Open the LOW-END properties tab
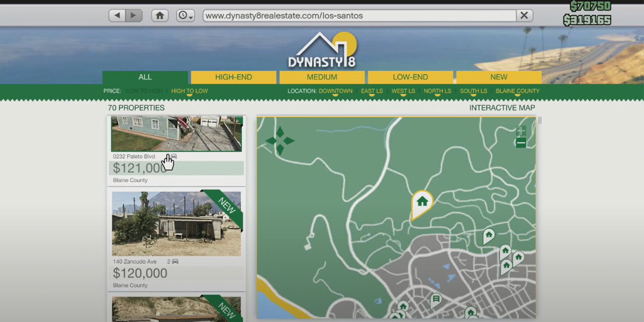Screen dimensions: 644x322 [x=410, y=77]
